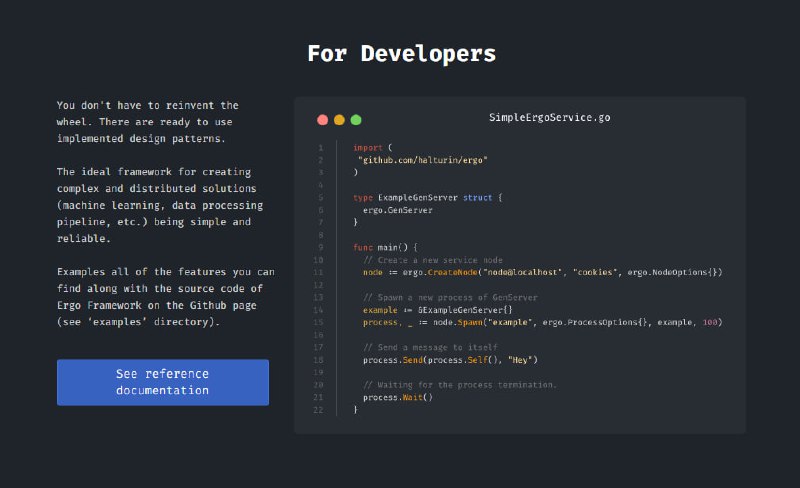Viewport: 800px width, 488px height.
Task: Open the See reference documentation button
Action: [x=162, y=382]
